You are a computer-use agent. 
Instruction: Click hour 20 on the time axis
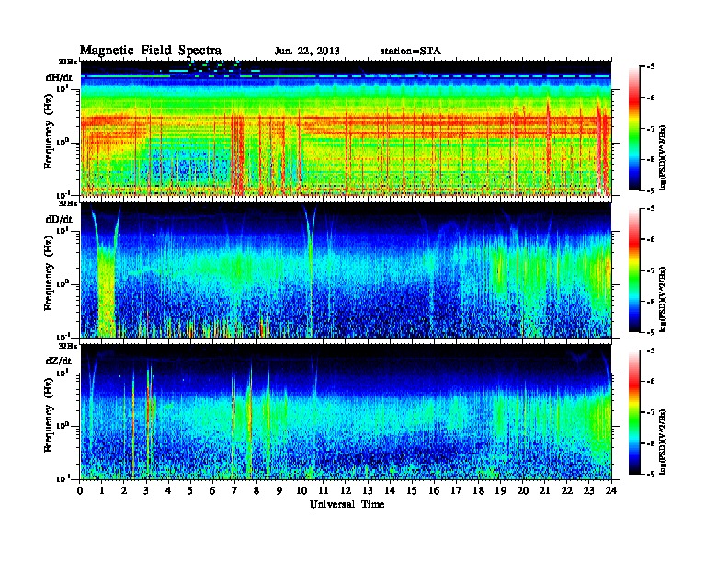coord(523,490)
